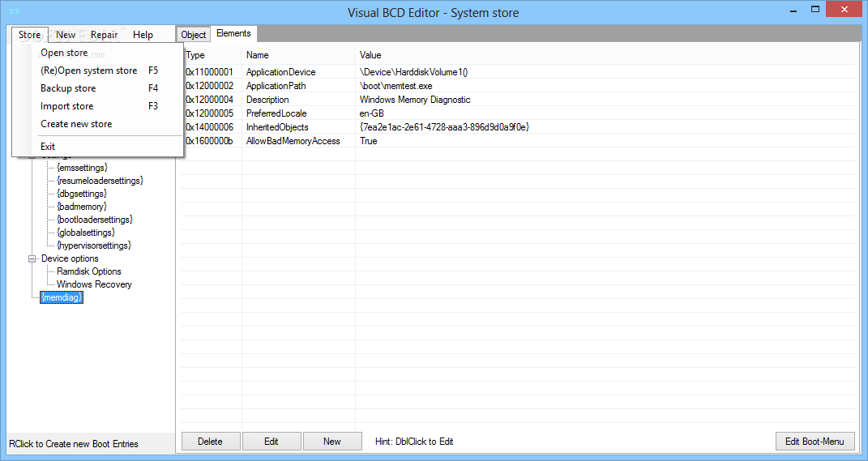Select {resumeloadersettings} tree node
The image size is (868, 461).
click(100, 181)
